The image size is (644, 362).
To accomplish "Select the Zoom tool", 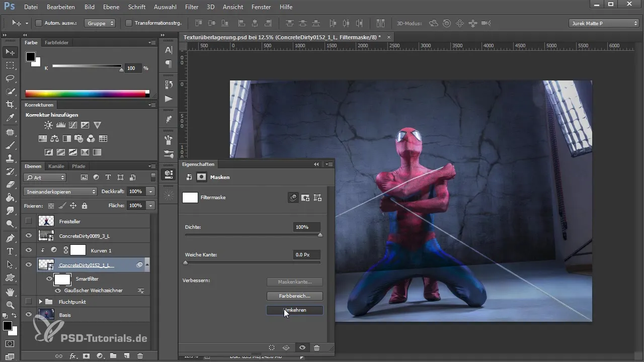I will click(x=10, y=305).
